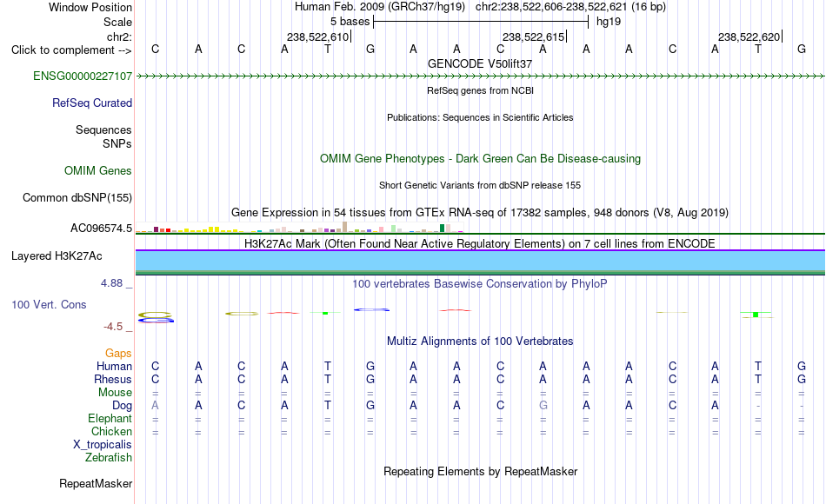Select the Human species label
Viewport: 826px width, 504px height.
pos(114,366)
